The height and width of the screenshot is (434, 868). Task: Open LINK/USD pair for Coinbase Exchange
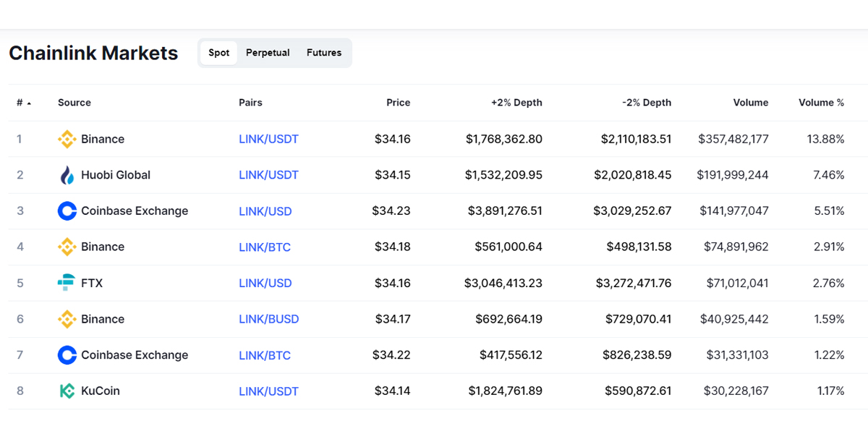265,211
